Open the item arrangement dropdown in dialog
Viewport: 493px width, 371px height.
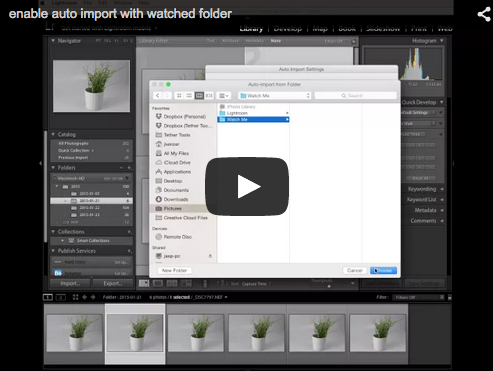[x=224, y=96]
